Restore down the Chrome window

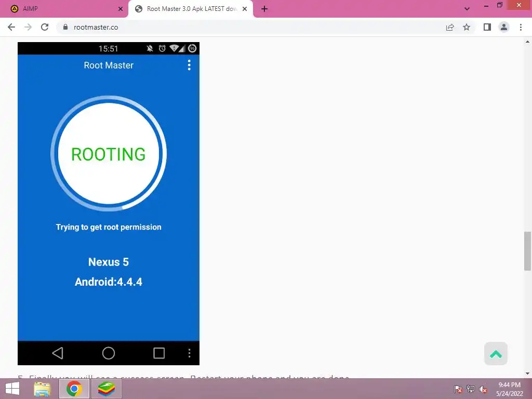click(x=499, y=5)
